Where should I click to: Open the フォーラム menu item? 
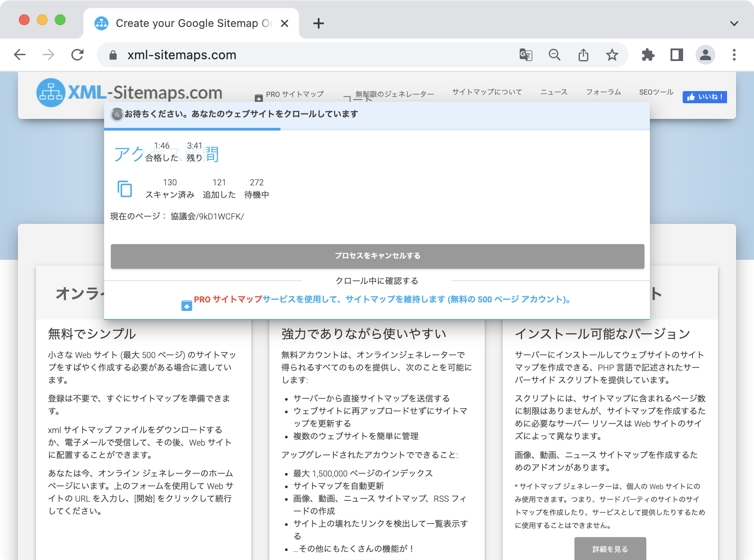(x=603, y=92)
